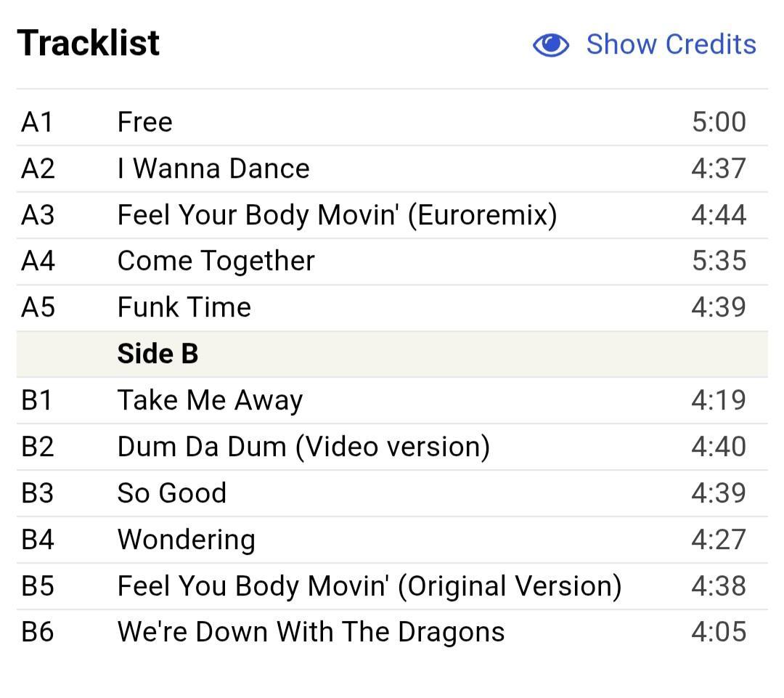Screen dimensions: 784x698
Task: Click the 5:35 duration of Come Together
Action: pos(719,261)
